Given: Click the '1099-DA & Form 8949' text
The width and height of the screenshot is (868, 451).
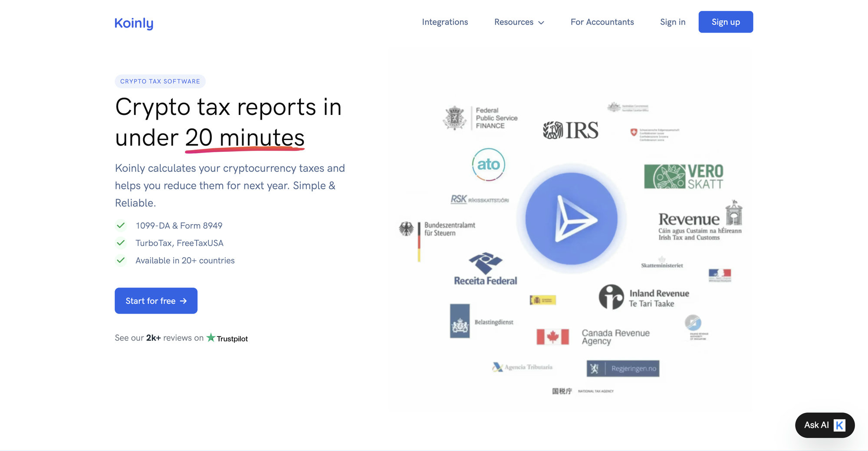Looking at the screenshot, I should pyautogui.click(x=179, y=225).
